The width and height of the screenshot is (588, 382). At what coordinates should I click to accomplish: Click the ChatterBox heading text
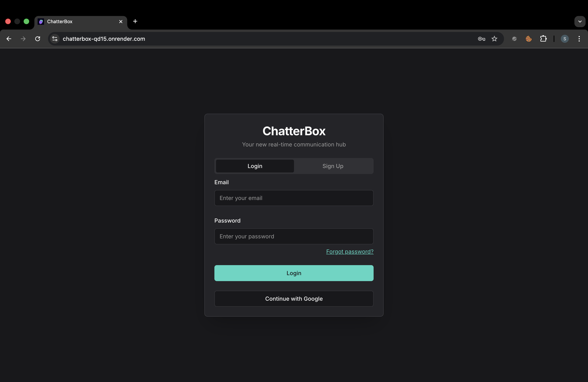[x=294, y=131]
